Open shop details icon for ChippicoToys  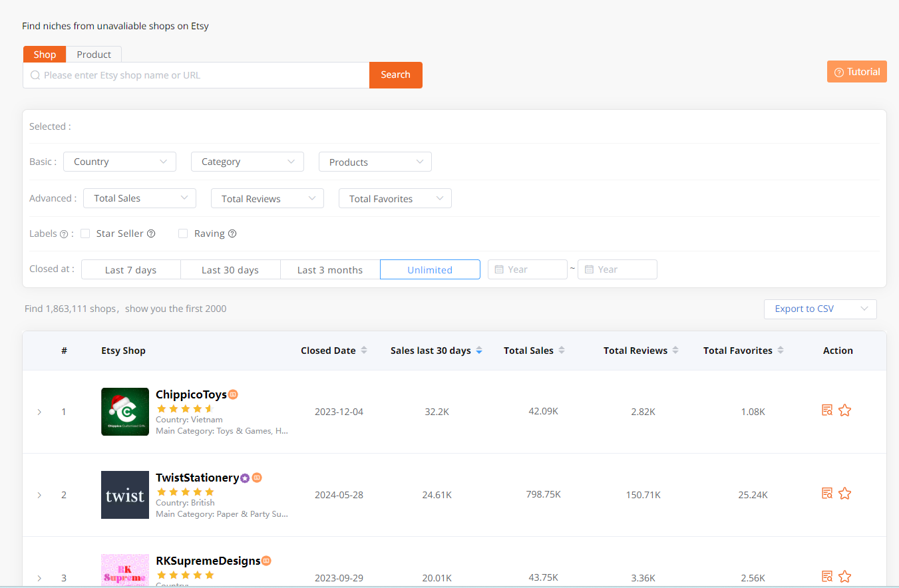pyautogui.click(x=827, y=410)
